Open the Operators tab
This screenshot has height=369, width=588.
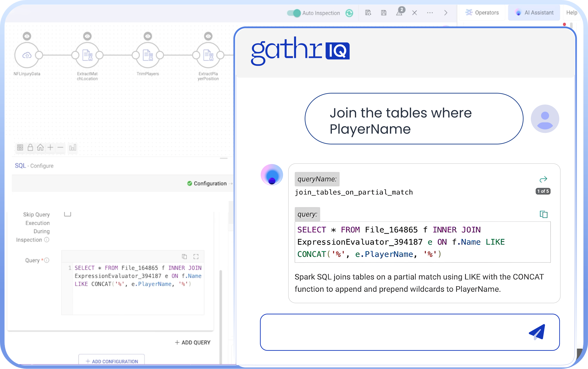click(x=482, y=13)
